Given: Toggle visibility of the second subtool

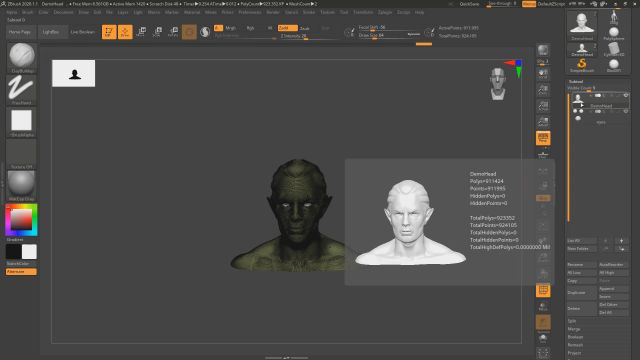Looking at the screenshot, I should 626,111.
